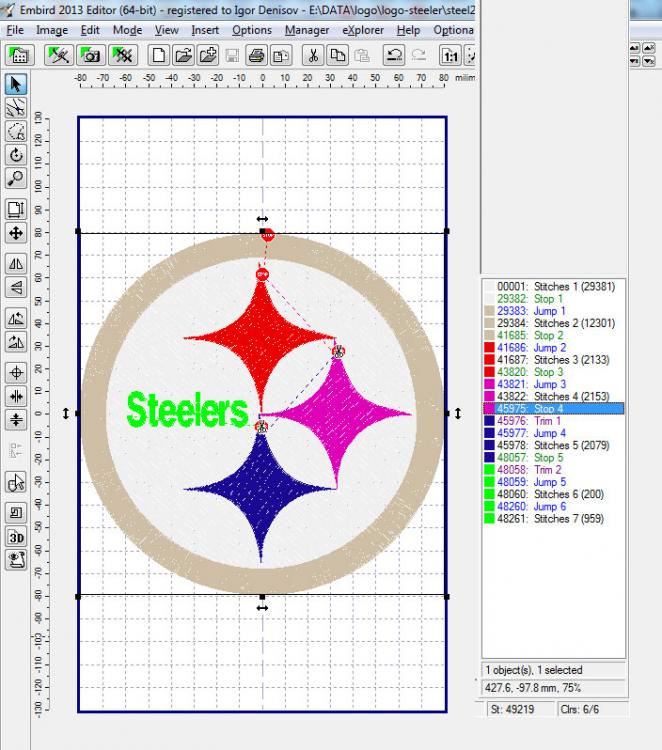Select row 45978: Stitches 5 (2079)
This screenshot has height=750, width=662.
[x=553, y=445]
